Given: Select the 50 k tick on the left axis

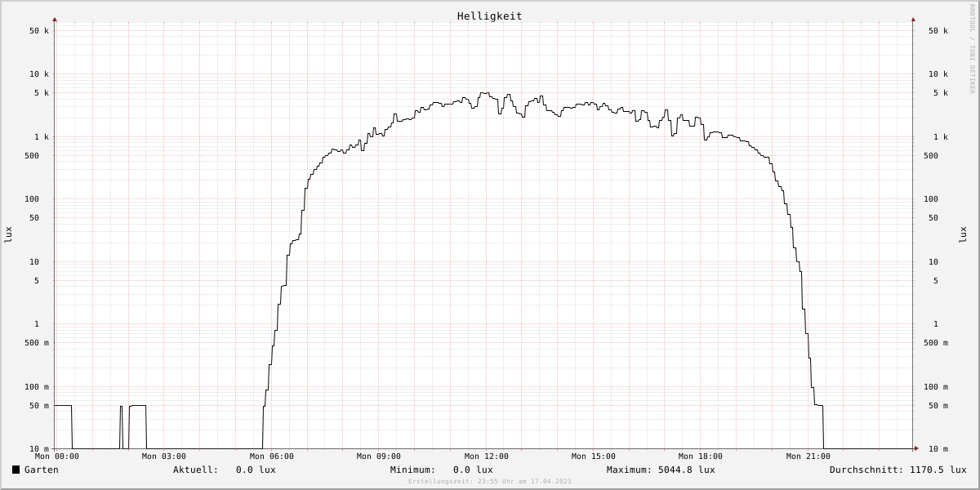Looking at the screenshot, I should coord(40,31).
